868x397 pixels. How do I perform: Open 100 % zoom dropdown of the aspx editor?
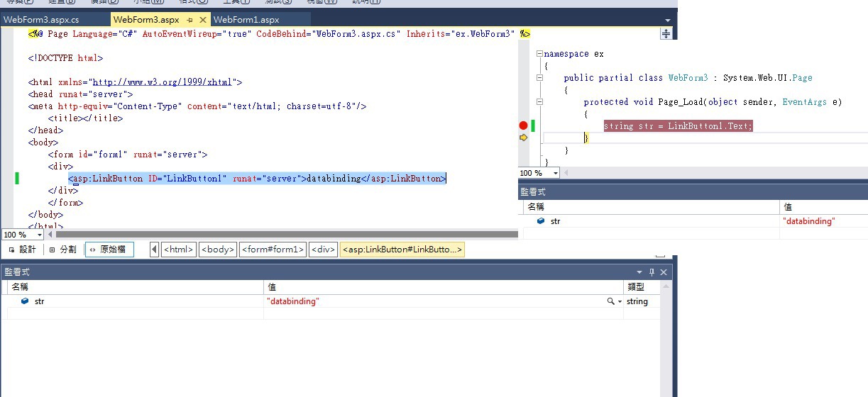(x=40, y=235)
